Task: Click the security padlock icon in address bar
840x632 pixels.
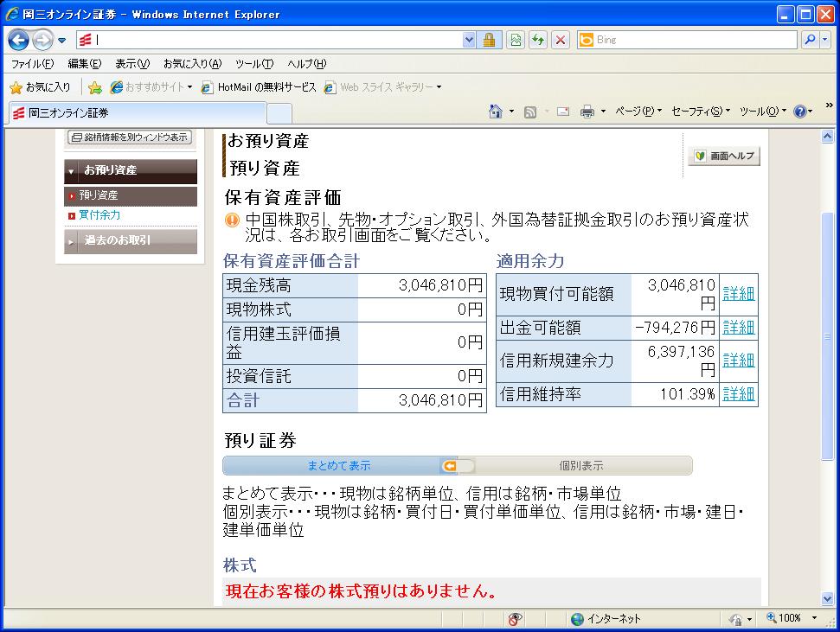Action: [489, 40]
